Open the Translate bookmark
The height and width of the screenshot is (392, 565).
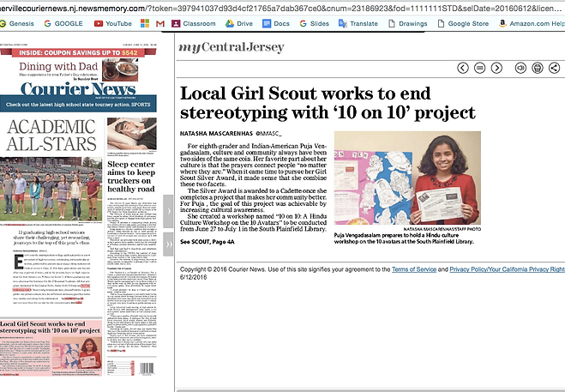[x=358, y=23]
